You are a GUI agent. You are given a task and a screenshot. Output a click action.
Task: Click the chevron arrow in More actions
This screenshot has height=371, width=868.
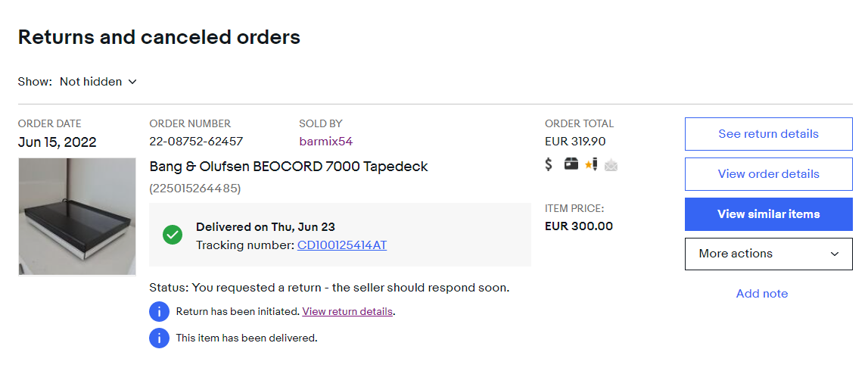click(x=835, y=254)
